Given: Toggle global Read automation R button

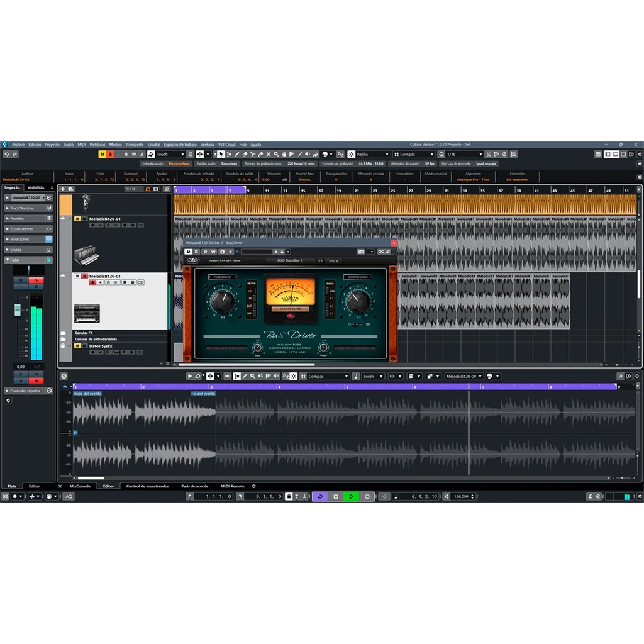Looking at the screenshot, I should click(126, 155).
